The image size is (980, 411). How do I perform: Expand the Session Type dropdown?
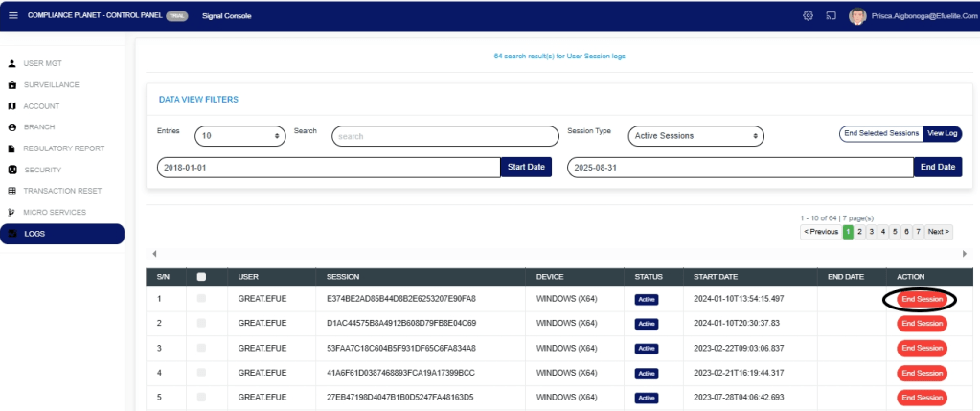[x=695, y=136]
